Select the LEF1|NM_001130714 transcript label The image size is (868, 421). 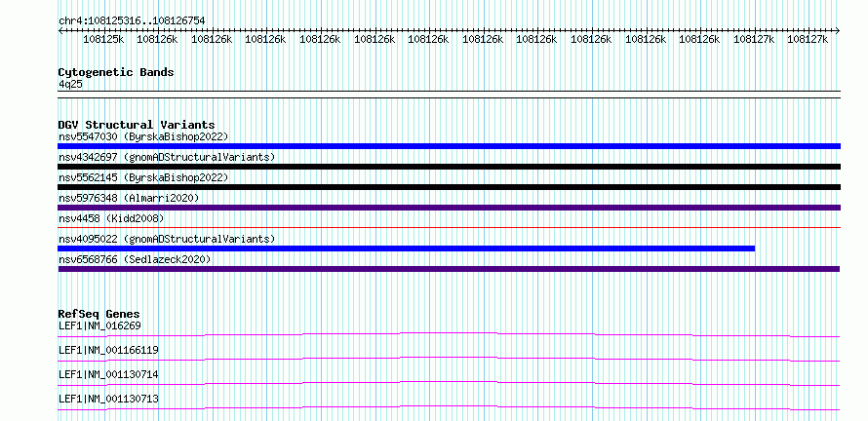[108, 374]
